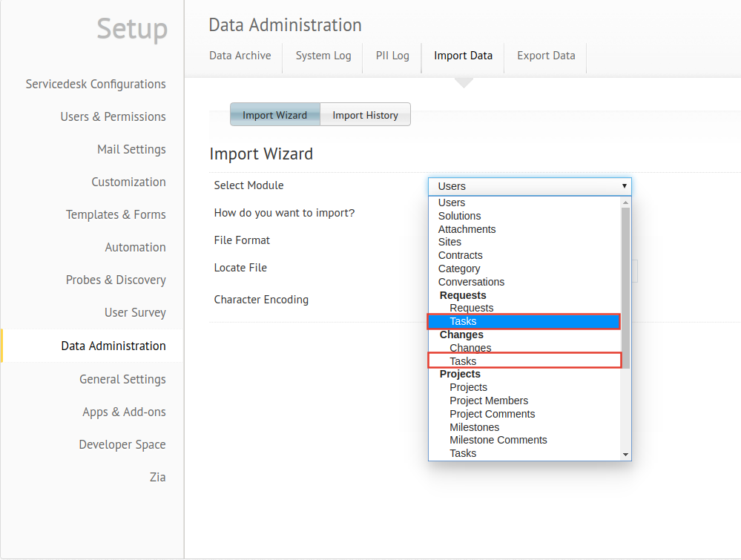
Task: Go to the System Log tab
Action: (323, 56)
